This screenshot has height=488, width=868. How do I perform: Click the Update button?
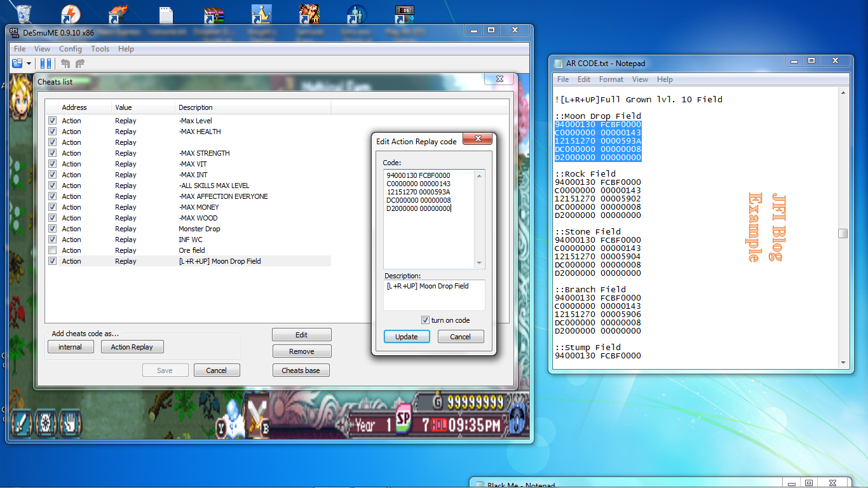[407, 337]
